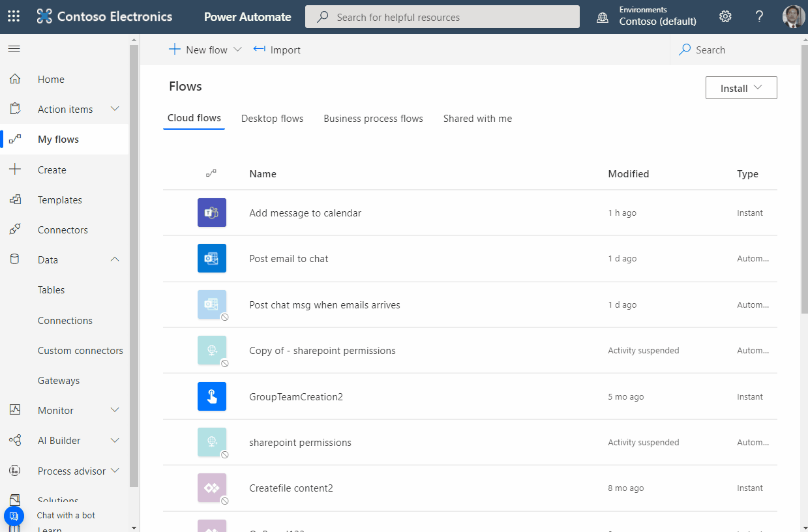Click the AI Builder icon
This screenshot has height=532, width=808.
[x=15, y=440]
